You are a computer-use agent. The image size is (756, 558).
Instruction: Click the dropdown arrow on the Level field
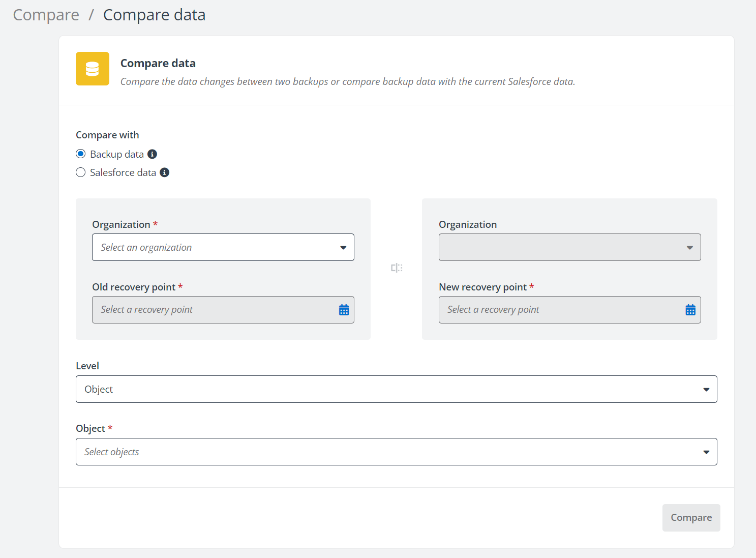(x=706, y=389)
